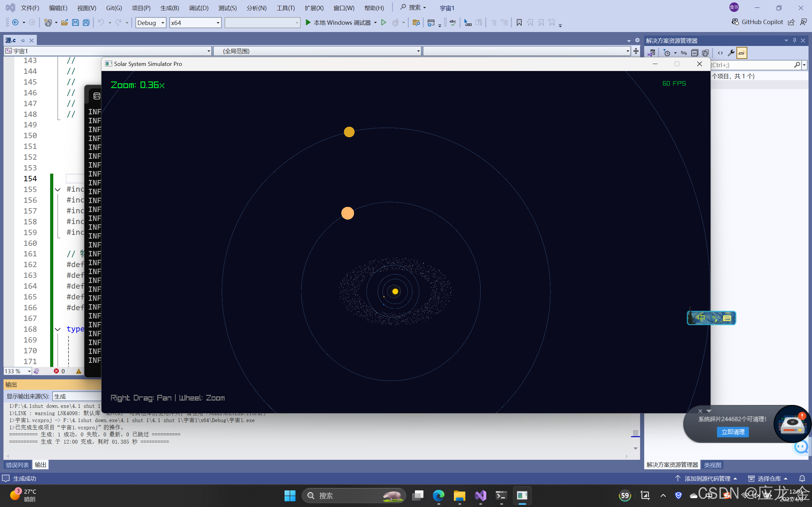The image size is (812, 507).
Task: Click the Open File folder icon
Action: [64, 22]
